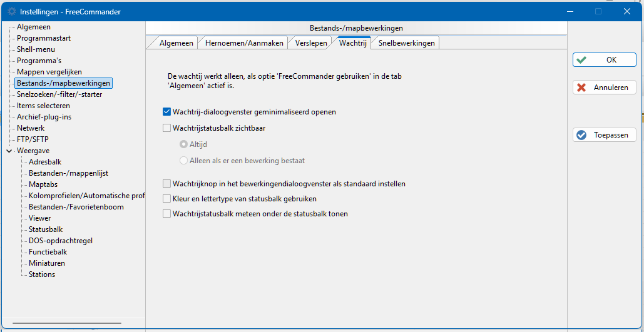The image size is (644, 332).
Task: Apply changes with the Toepassen button
Action: click(x=605, y=135)
